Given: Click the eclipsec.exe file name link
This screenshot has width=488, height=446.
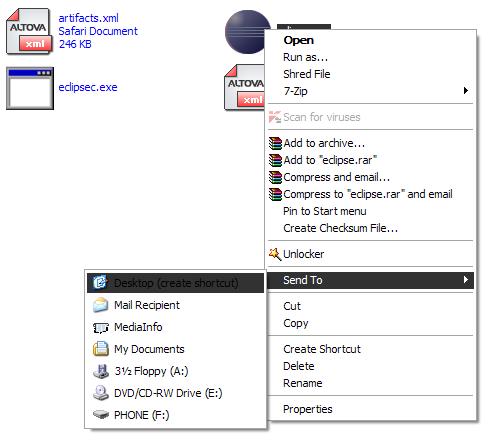Looking at the screenshot, I should click(88, 87).
